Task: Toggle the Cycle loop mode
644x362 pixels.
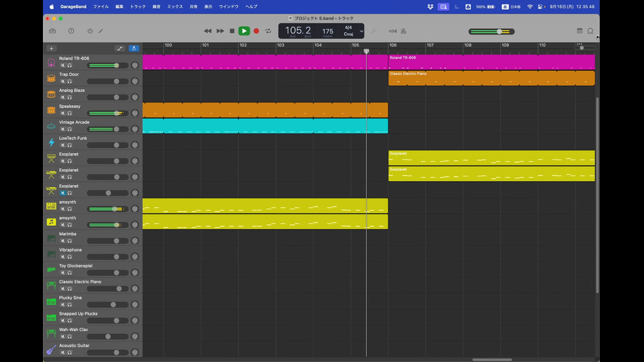Action: tap(268, 31)
